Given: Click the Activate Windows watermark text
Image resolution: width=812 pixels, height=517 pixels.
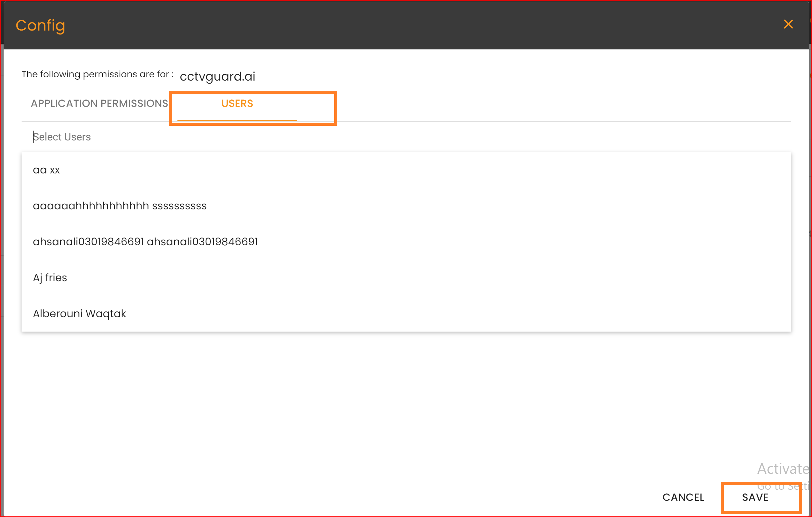Looking at the screenshot, I should click(x=782, y=468).
